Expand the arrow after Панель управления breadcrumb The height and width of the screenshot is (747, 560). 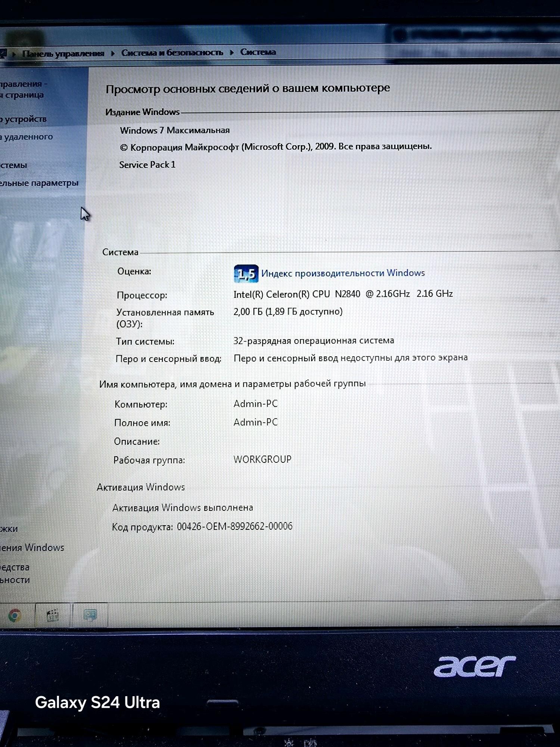[113, 53]
